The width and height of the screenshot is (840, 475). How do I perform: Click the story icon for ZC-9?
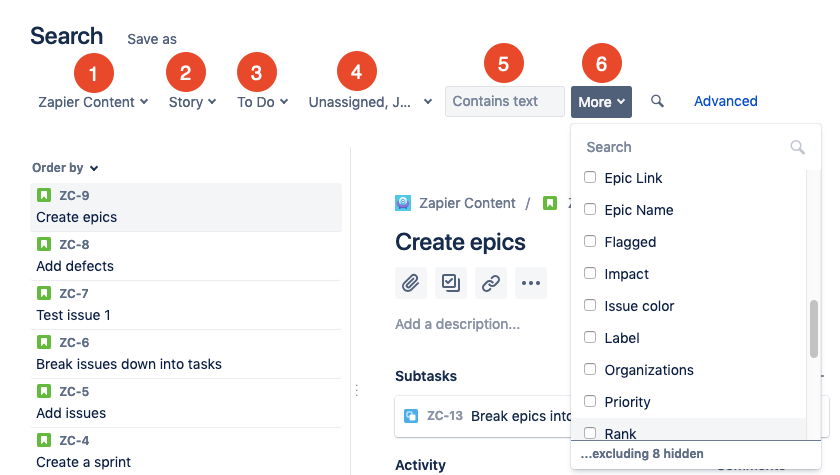[x=44, y=195]
